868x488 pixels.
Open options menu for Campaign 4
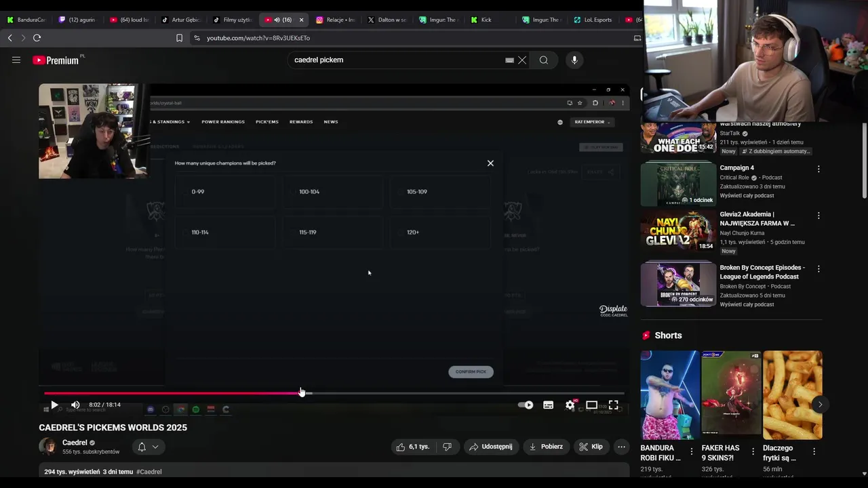(818, 169)
